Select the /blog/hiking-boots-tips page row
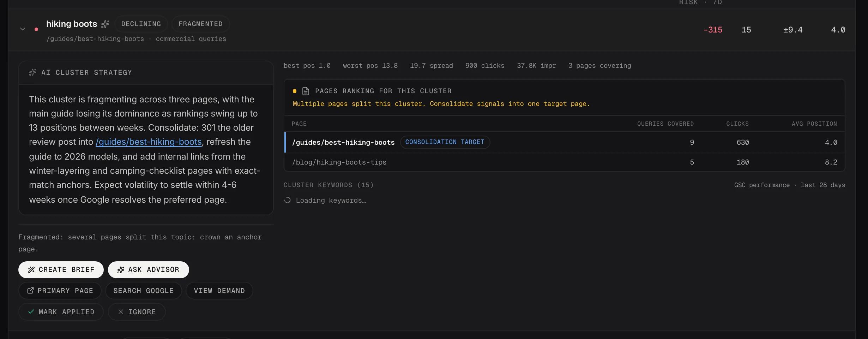Viewport: 868px width, 339px height. [565, 162]
